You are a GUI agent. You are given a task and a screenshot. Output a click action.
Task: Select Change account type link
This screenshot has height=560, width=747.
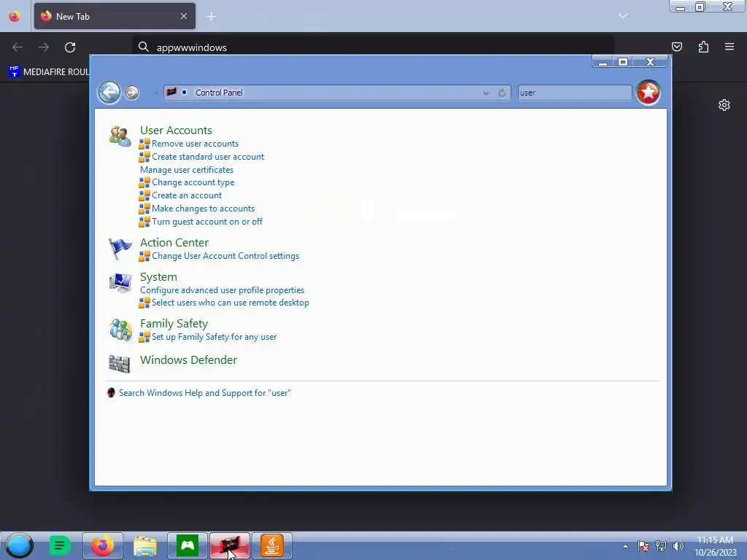pos(193,182)
